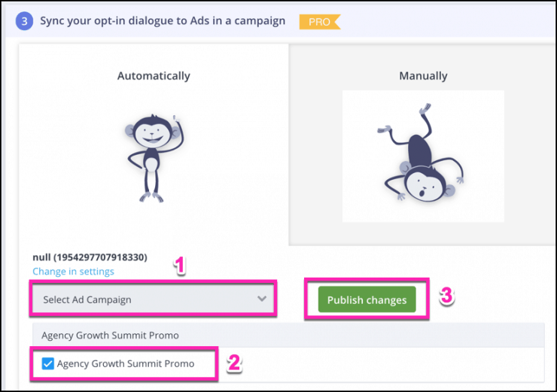Click the chevron arrow in Select Ad Campaign
This screenshot has height=392, width=557.
262,299
